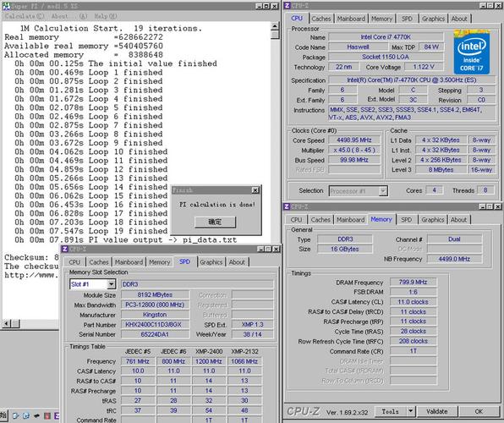
Task: Click the Bus Speed 99.98 MHz value
Action: coord(353,160)
